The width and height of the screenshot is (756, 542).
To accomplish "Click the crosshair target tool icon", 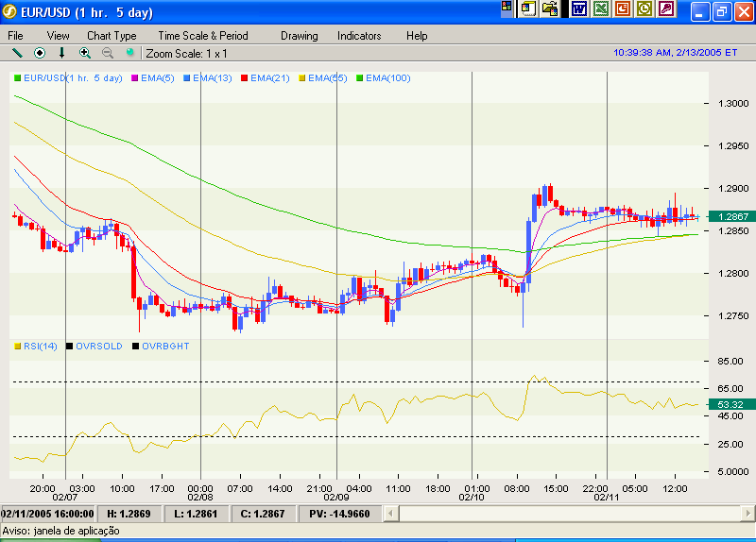I will click(x=40, y=53).
